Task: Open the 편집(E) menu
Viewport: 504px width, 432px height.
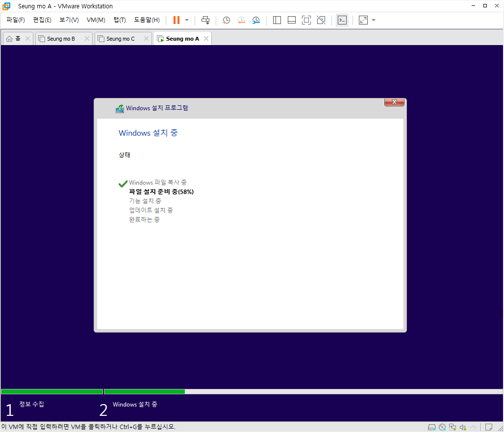Action: click(x=42, y=20)
